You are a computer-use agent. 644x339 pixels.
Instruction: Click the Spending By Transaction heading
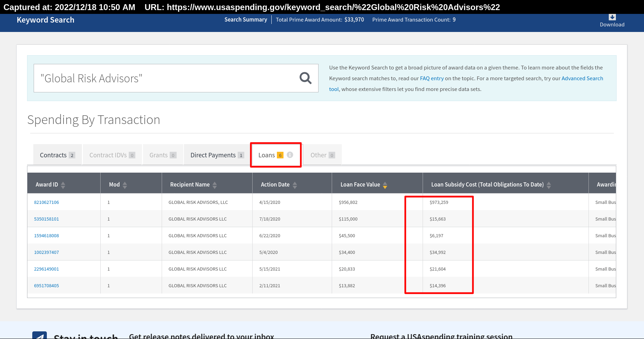(x=94, y=120)
